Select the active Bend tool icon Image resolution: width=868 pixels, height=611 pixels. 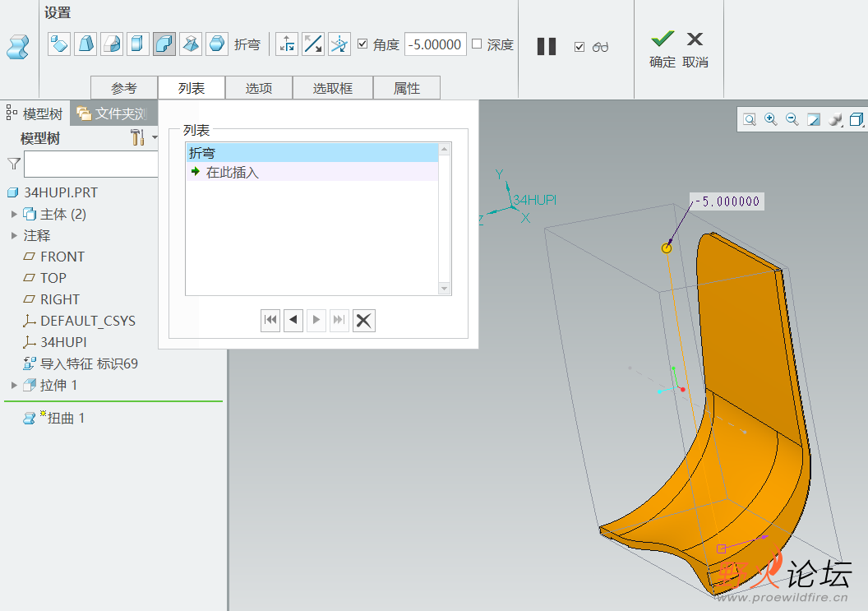(x=164, y=44)
